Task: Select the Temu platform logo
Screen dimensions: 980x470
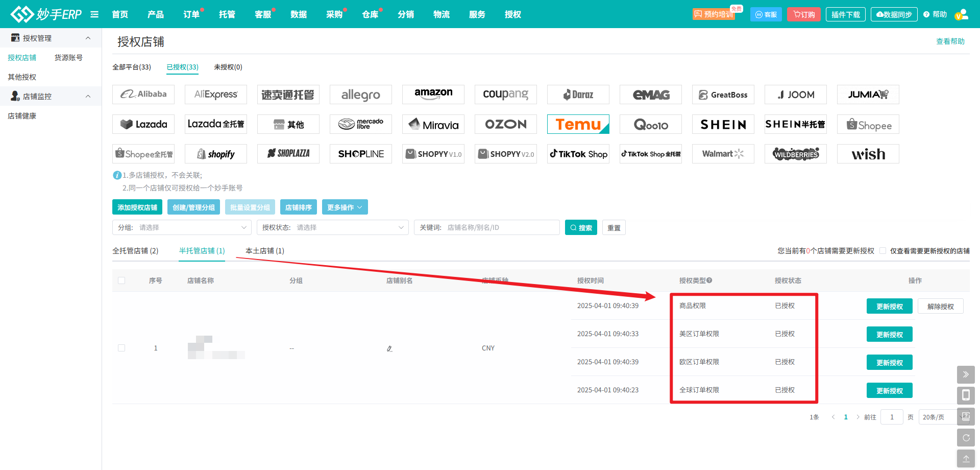Action: pyautogui.click(x=578, y=124)
